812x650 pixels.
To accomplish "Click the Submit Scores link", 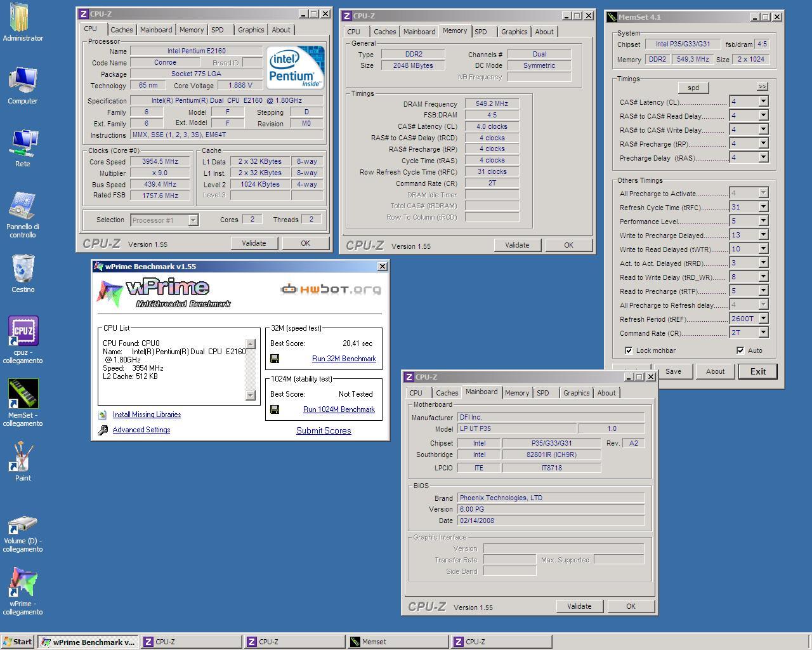I will pos(324,430).
